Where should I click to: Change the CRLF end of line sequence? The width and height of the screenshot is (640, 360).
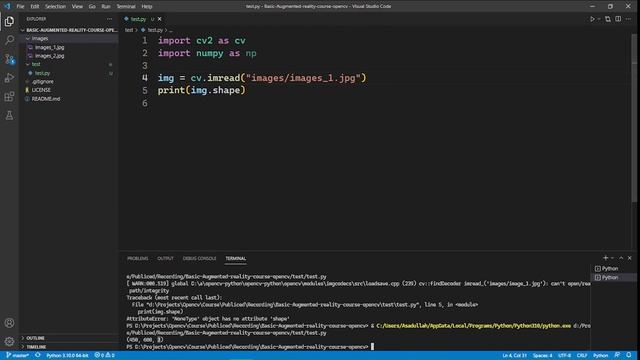pyautogui.click(x=582, y=356)
